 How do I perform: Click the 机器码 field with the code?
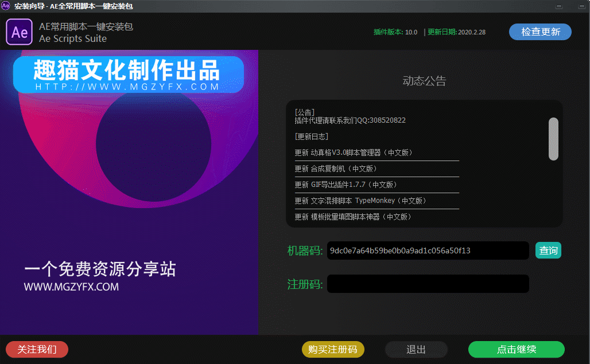tap(428, 251)
